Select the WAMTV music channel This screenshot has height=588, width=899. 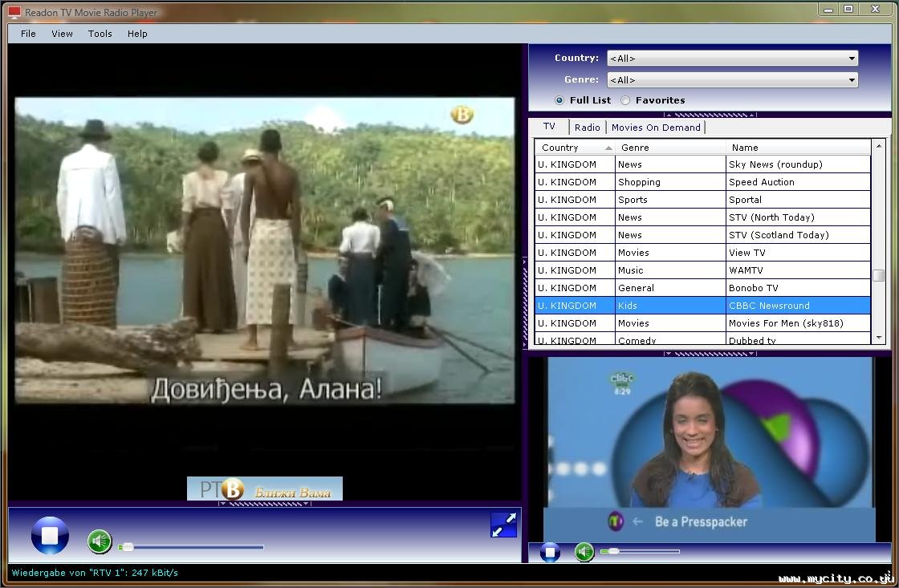click(x=702, y=270)
